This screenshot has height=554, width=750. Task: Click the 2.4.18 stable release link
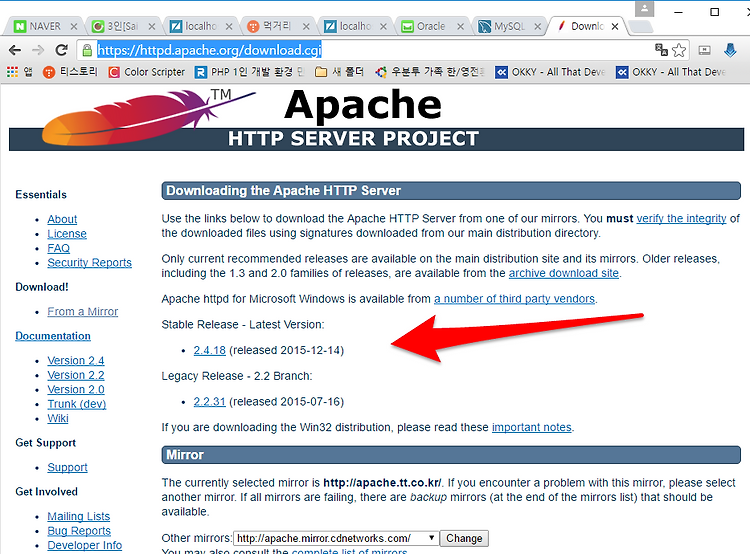click(x=210, y=350)
